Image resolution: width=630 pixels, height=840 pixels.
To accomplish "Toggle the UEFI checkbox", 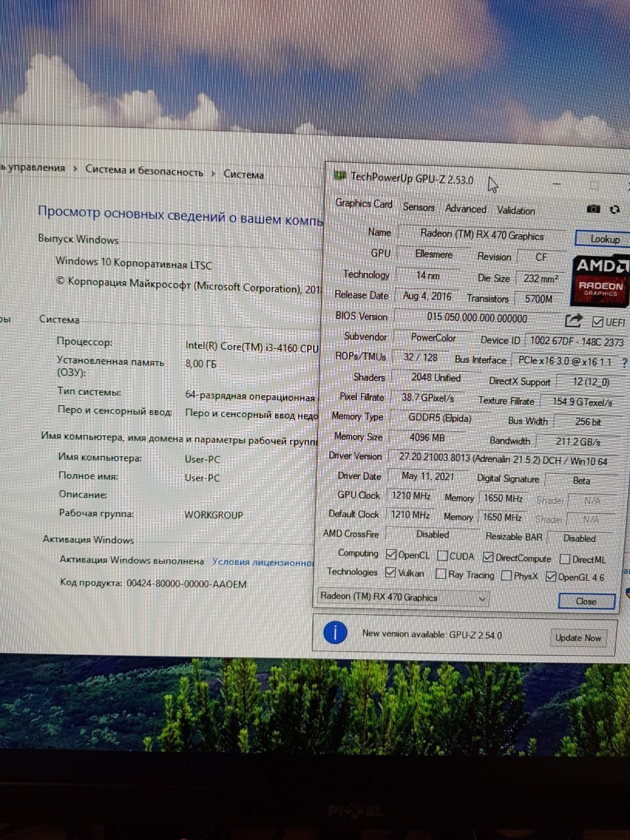I will tap(597, 322).
